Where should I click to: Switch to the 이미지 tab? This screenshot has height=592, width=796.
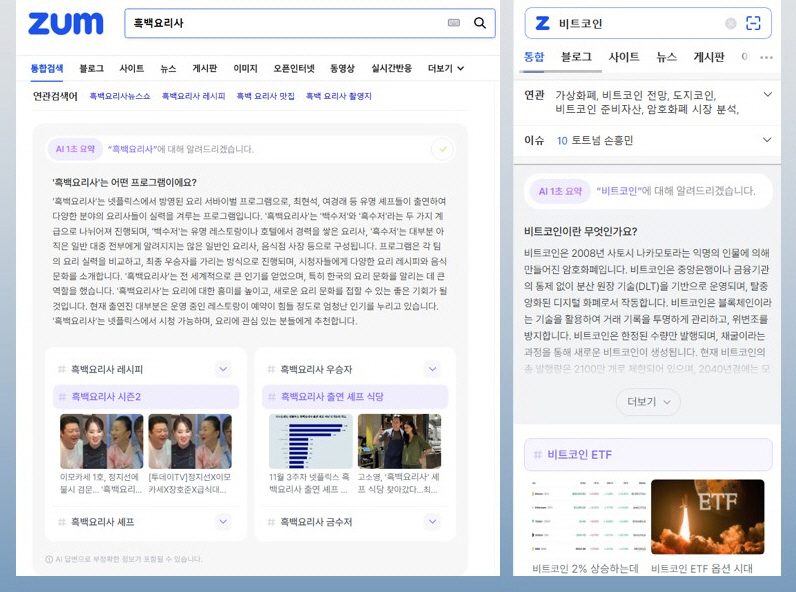click(x=245, y=69)
